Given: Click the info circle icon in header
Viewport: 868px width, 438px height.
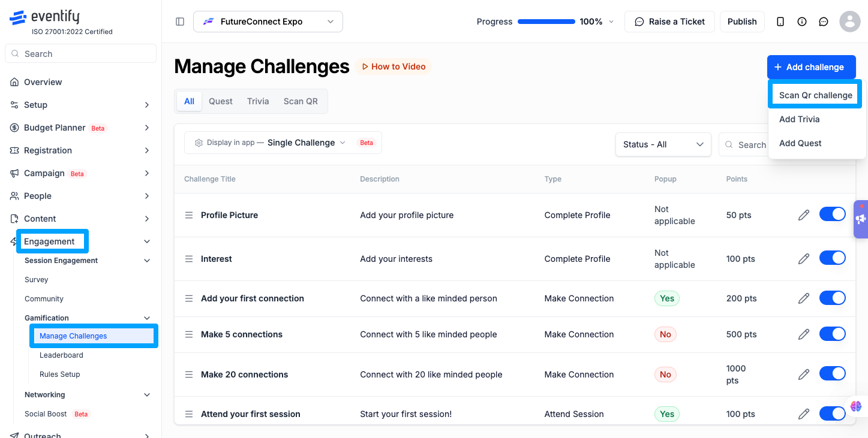Looking at the screenshot, I should click(802, 22).
